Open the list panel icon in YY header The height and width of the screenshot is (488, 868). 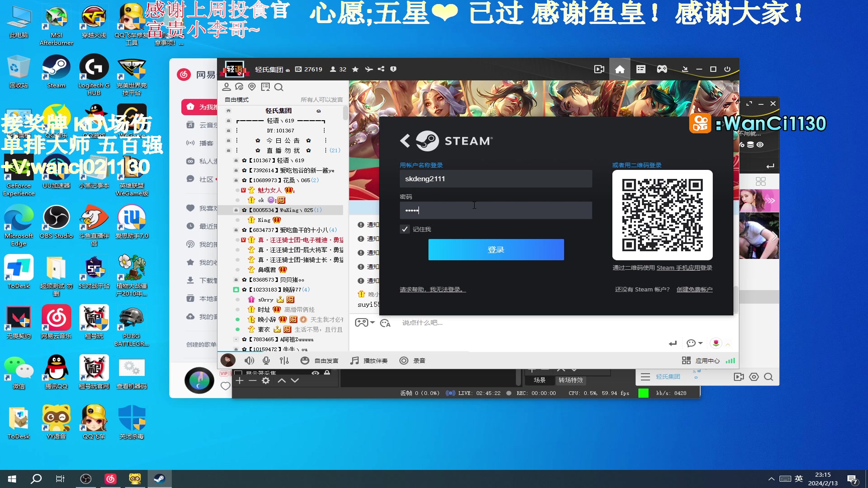click(x=641, y=69)
